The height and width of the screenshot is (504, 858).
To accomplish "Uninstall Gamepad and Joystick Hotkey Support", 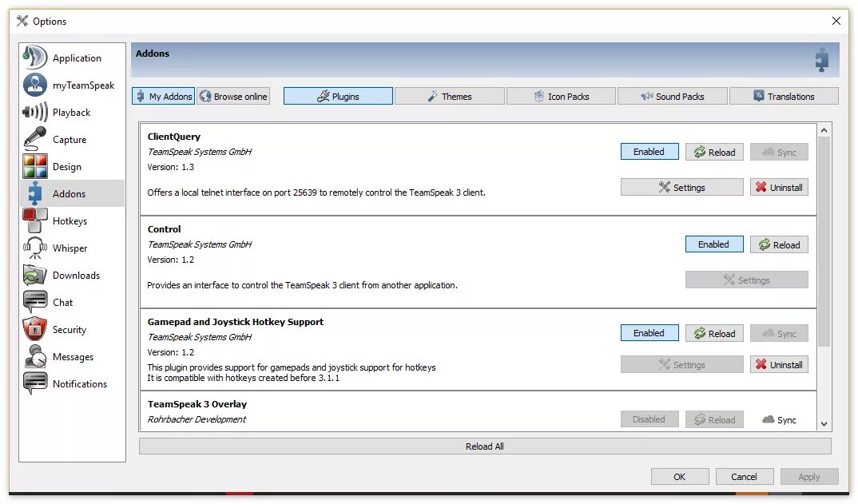I will click(x=779, y=364).
